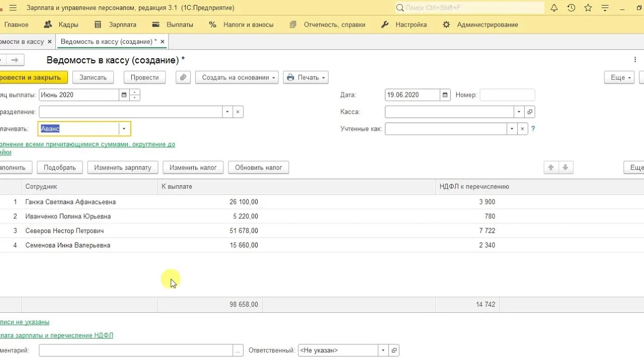Sort by the Сотрудник column header

pos(90,187)
